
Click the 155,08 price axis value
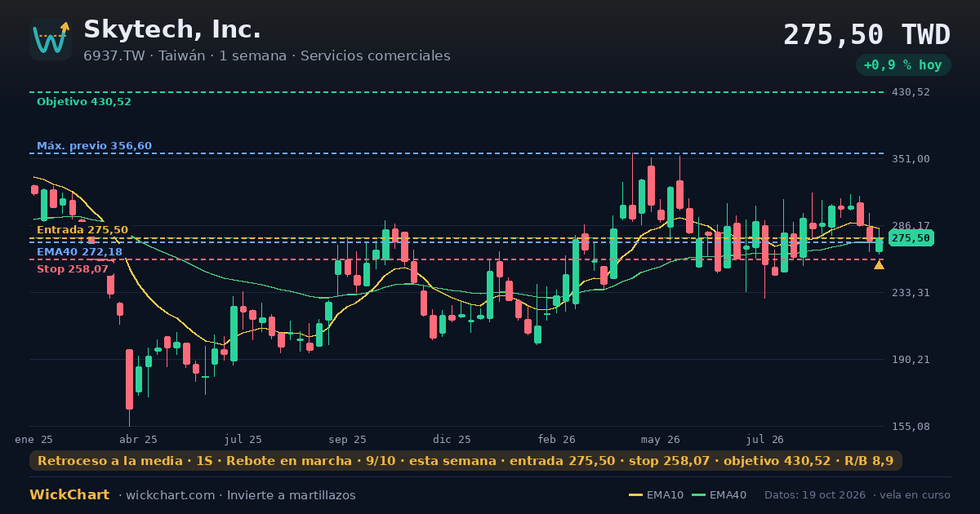(911, 427)
